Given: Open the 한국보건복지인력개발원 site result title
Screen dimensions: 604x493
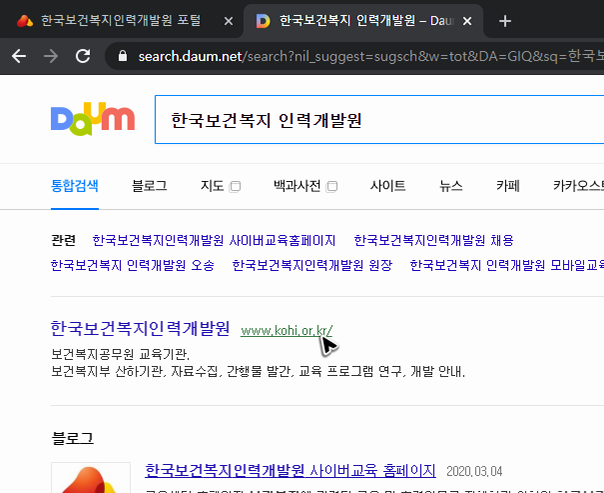Looking at the screenshot, I should point(140,329).
